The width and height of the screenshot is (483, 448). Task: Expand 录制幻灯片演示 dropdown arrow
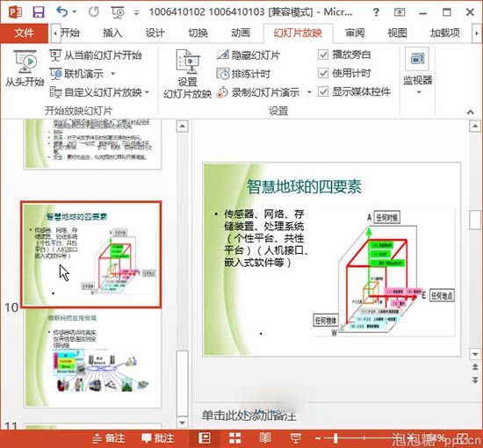pyautogui.click(x=310, y=92)
